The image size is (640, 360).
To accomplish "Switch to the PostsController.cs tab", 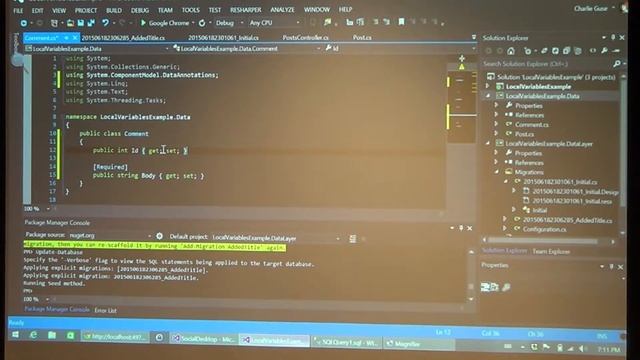I will [x=305, y=38].
